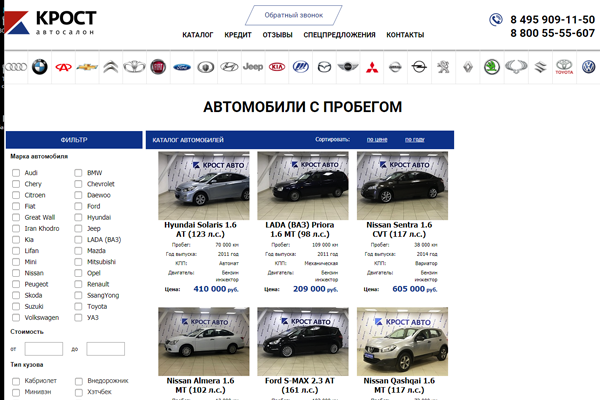Viewport: 600px width, 400px height.
Task: Select the Chevrolet bowtie logo
Action: point(87,67)
